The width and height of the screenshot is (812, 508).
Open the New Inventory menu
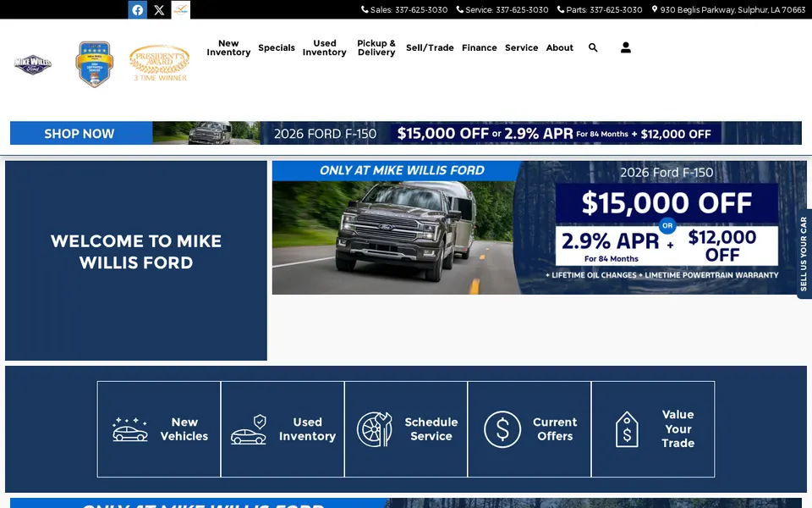click(228, 47)
